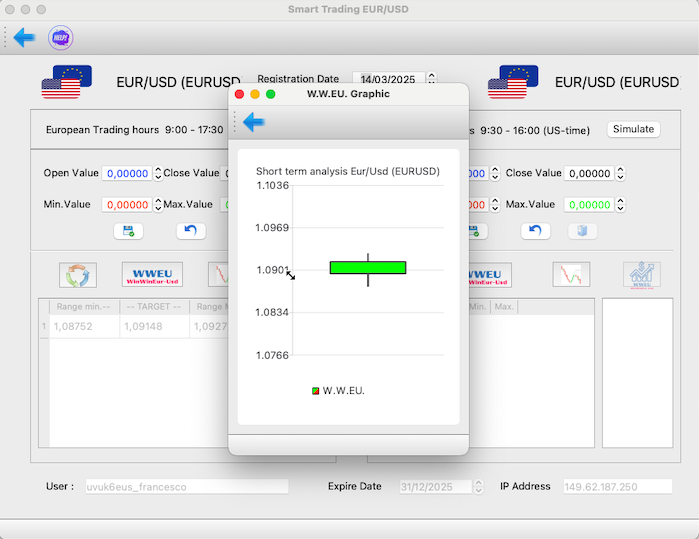Click the WWEU rising chart icon at far right
The height and width of the screenshot is (539, 699).
pyautogui.click(x=641, y=275)
